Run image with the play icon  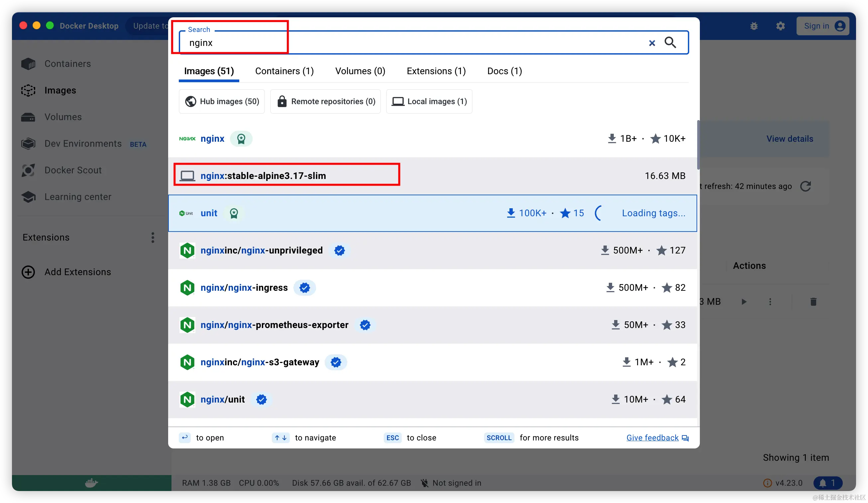(x=744, y=302)
